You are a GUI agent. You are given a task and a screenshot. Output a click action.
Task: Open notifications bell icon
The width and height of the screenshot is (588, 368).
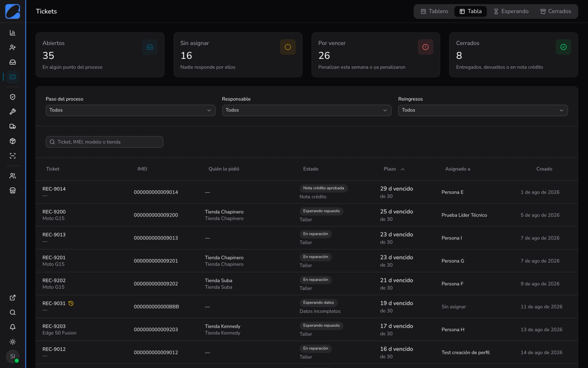point(12,327)
